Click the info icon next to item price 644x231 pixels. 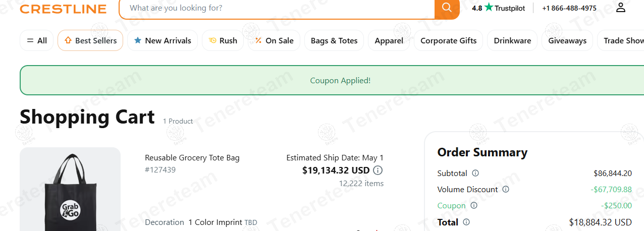click(x=378, y=170)
